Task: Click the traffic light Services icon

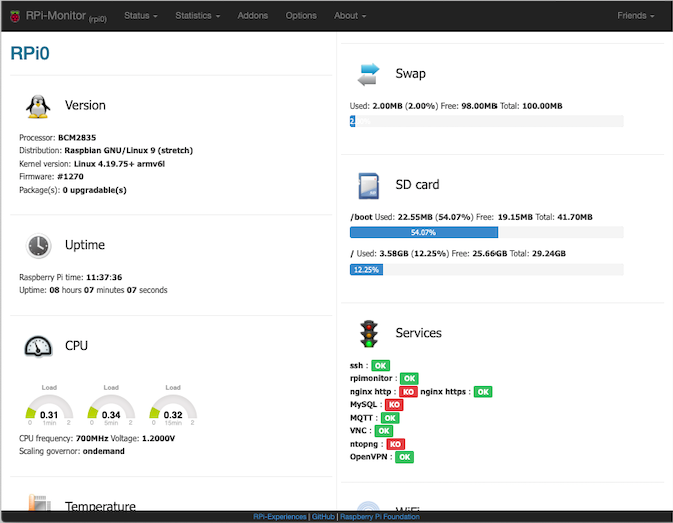Action: [369, 334]
